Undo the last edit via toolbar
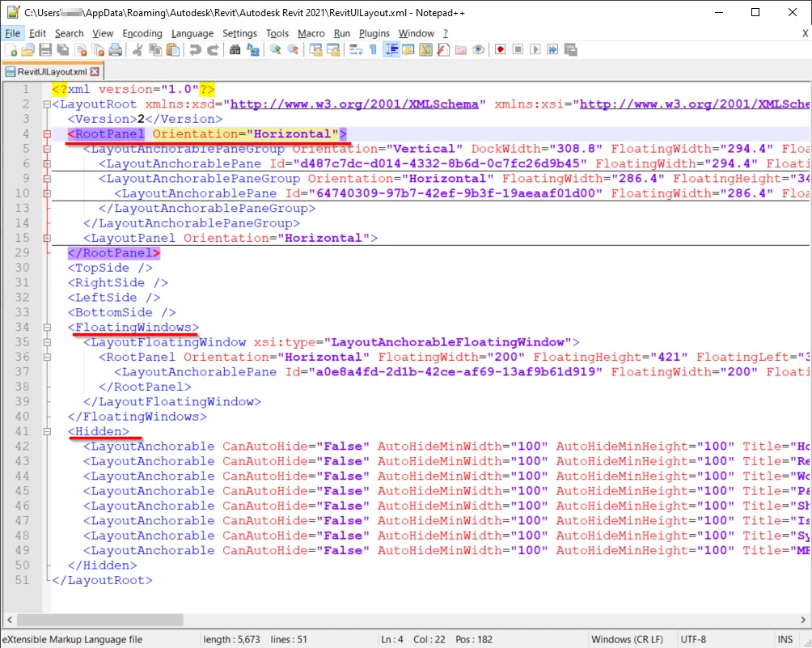 point(195,50)
